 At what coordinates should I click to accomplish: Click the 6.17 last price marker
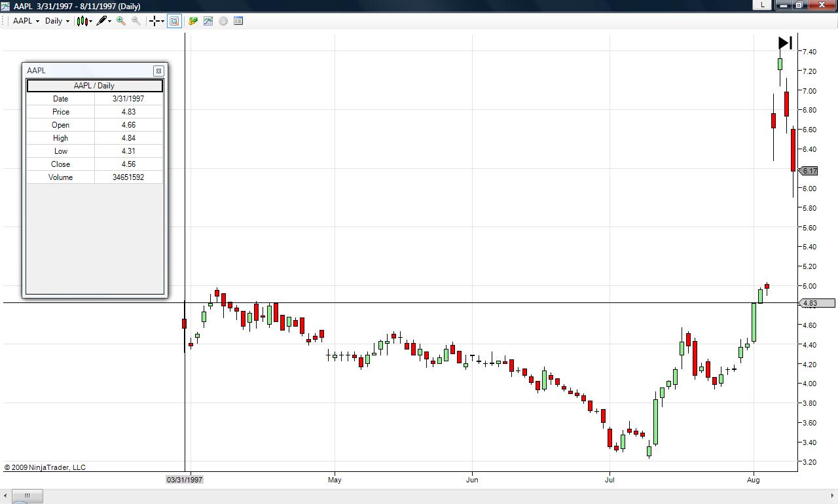coord(809,171)
